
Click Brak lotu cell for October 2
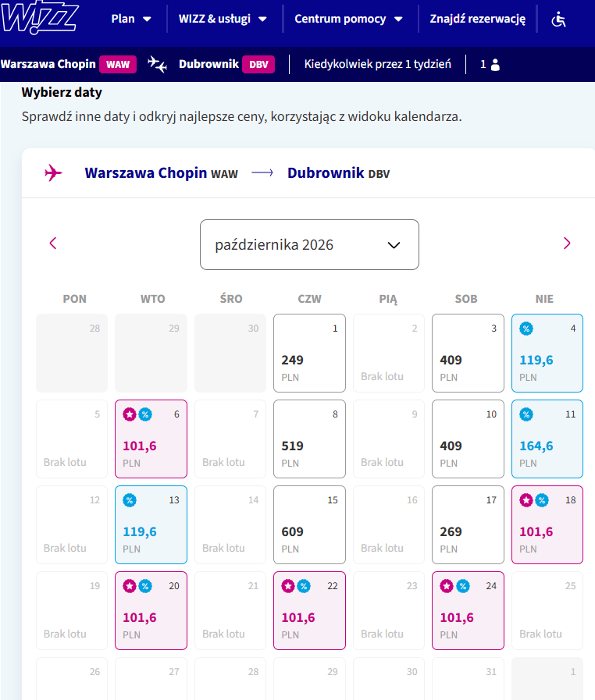(389, 354)
